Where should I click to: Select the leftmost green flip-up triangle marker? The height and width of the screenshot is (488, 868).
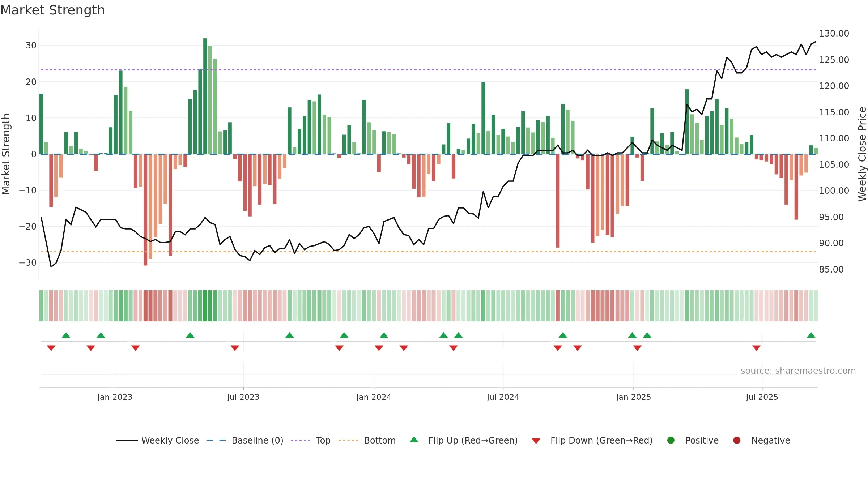(x=66, y=335)
